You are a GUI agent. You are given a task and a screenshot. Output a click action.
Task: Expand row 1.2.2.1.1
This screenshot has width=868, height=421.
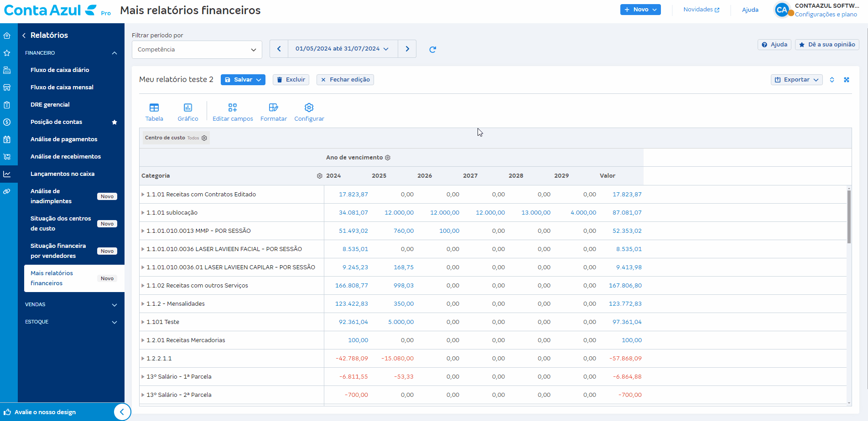tap(143, 359)
